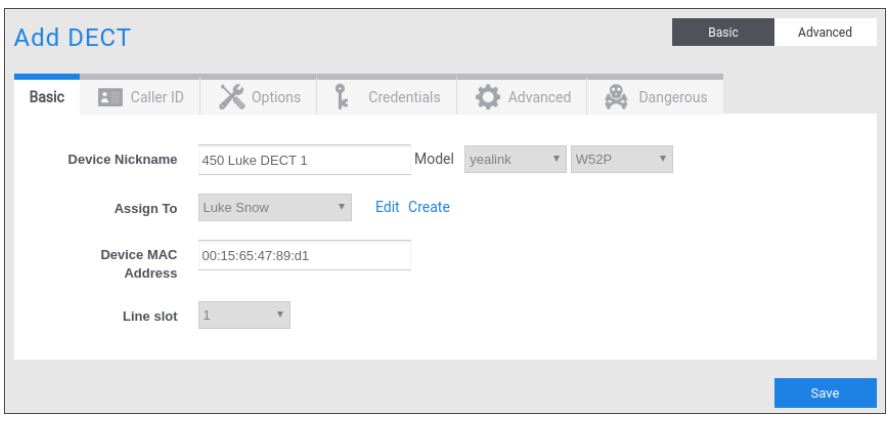Image resolution: width=893 pixels, height=421 pixels.
Task: Switch to the Basic tab
Action: click(46, 97)
